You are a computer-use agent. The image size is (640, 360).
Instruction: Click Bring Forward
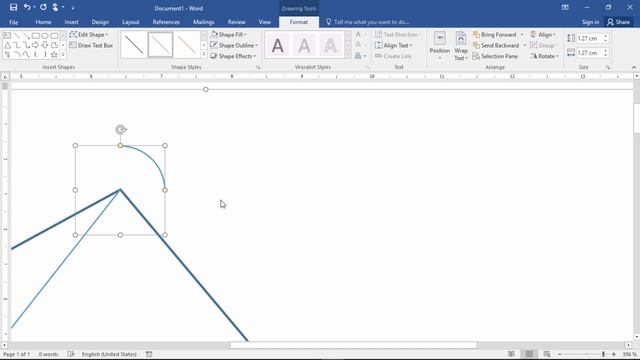click(x=494, y=35)
